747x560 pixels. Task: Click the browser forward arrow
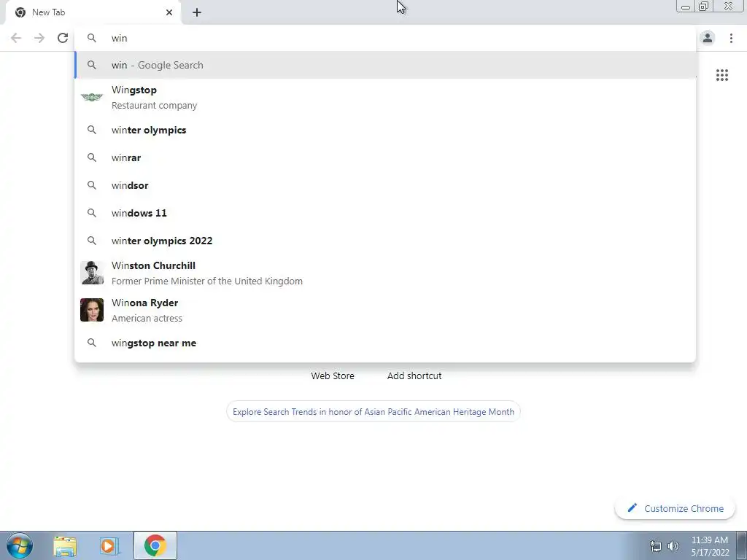click(39, 38)
